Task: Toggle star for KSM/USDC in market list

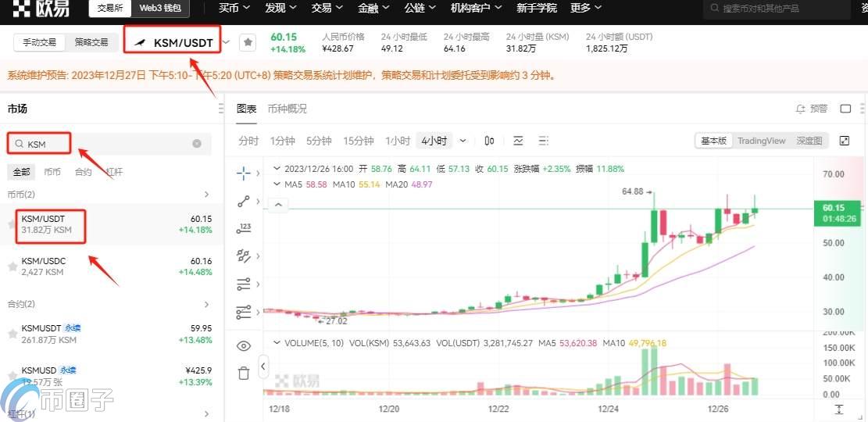Action: [x=13, y=266]
